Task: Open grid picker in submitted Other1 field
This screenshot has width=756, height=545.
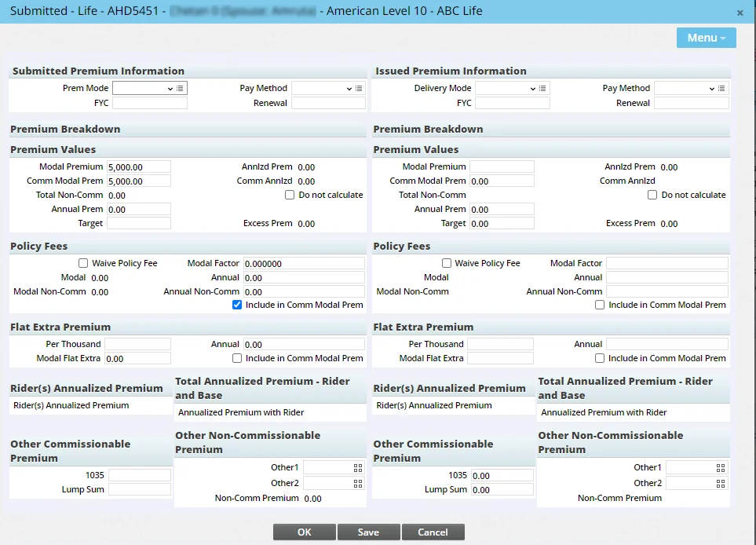Action: pyautogui.click(x=358, y=468)
